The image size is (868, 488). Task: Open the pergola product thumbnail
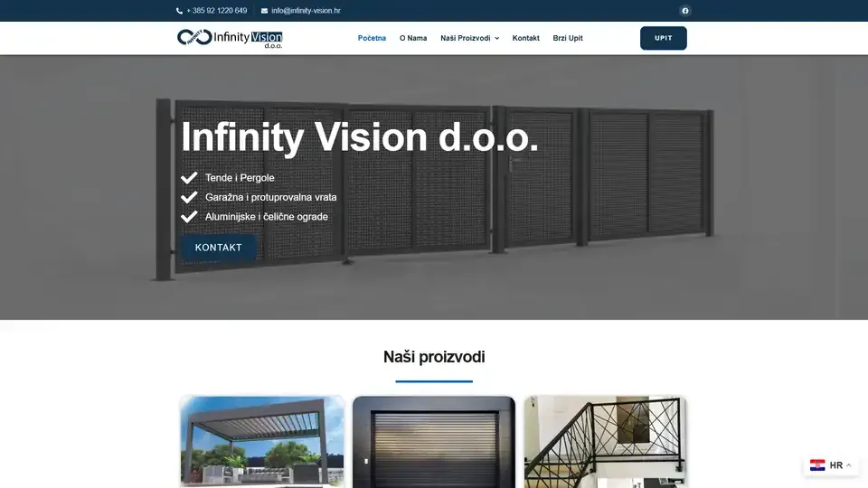262,442
